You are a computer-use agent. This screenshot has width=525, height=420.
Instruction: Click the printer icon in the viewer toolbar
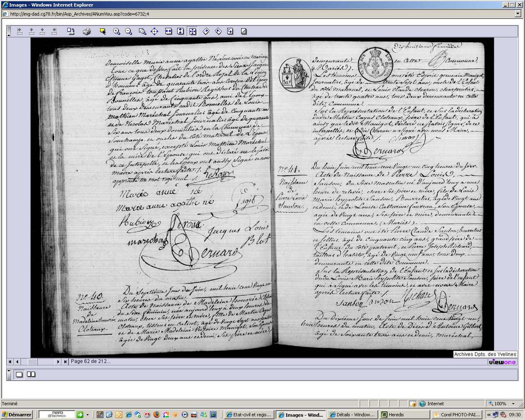click(87, 32)
